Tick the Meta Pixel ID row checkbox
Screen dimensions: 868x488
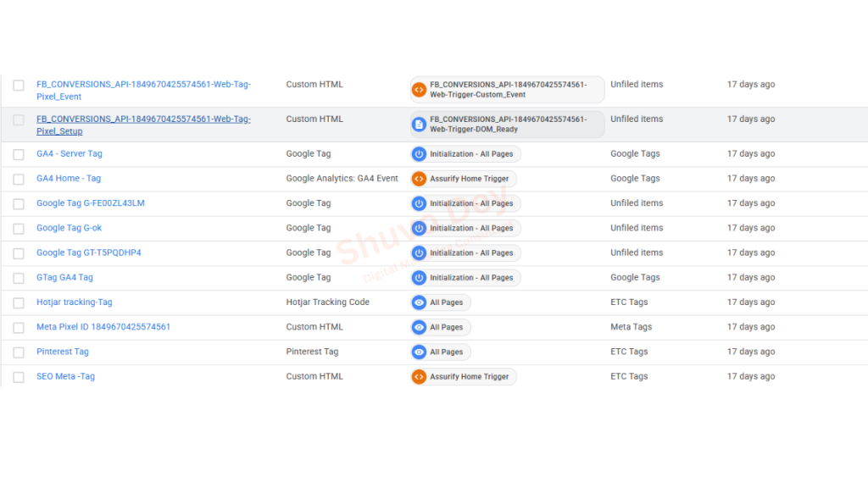coord(19,328)
